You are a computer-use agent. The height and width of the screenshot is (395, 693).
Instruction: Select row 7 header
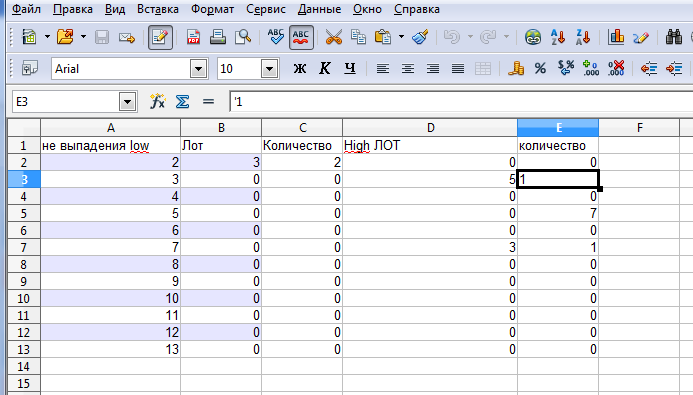[24, 247]
